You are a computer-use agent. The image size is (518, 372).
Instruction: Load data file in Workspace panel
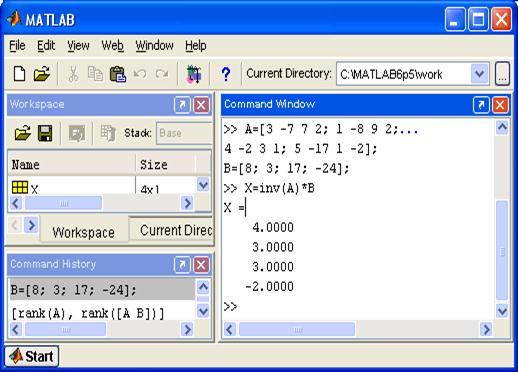23,133
